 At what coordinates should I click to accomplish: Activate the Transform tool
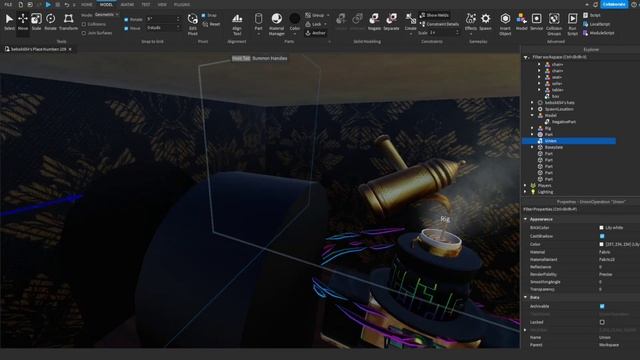(68, 22)
